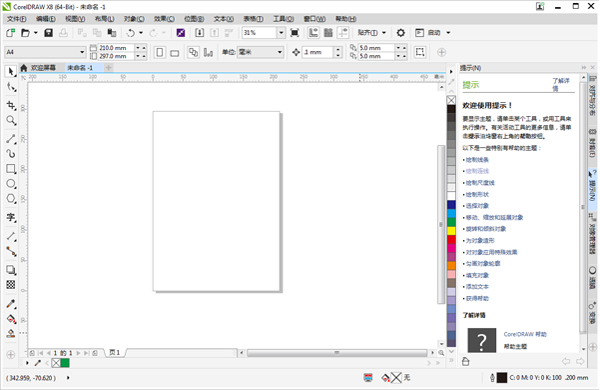Select the Smart Fill tool
This screenshot has width=600, height=390.
point(11,333)
